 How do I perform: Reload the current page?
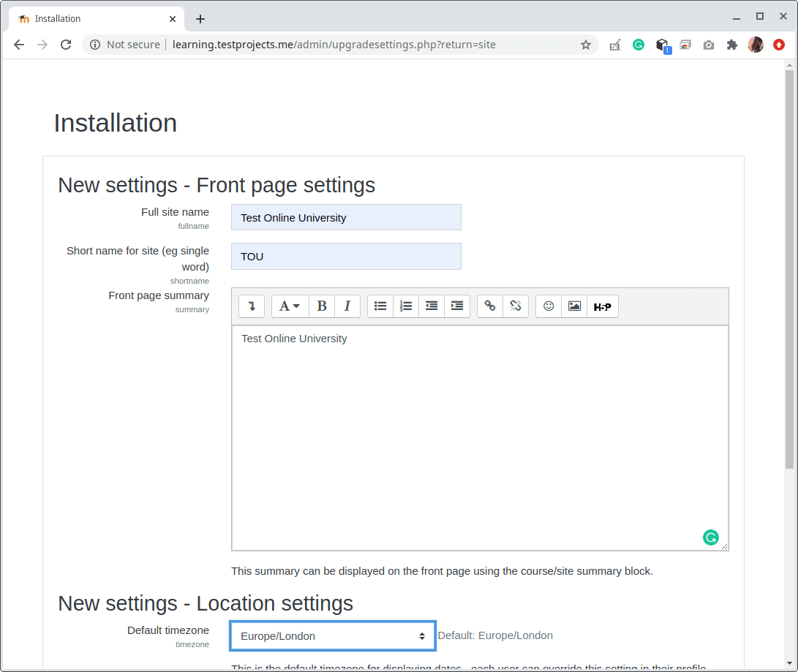click(66, 45)
